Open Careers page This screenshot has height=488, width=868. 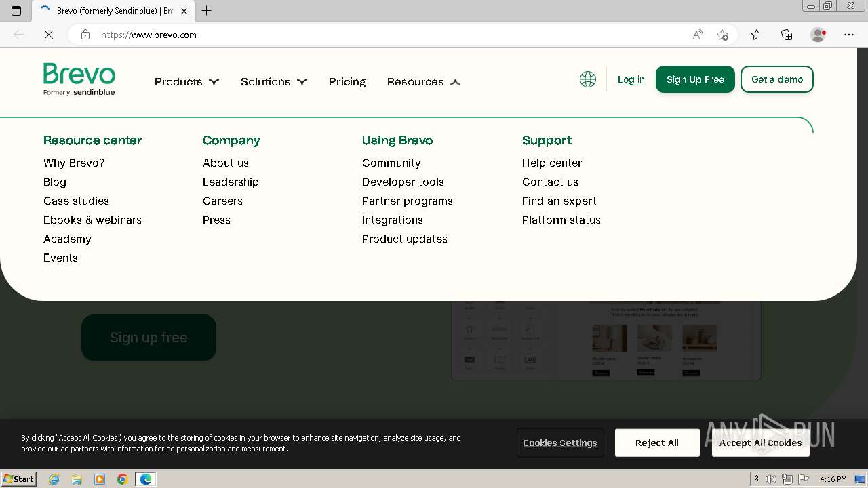tap(222, 201)
